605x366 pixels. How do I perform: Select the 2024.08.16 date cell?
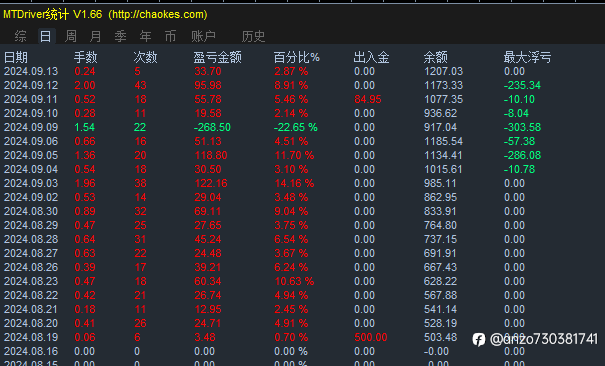(31, 351)
